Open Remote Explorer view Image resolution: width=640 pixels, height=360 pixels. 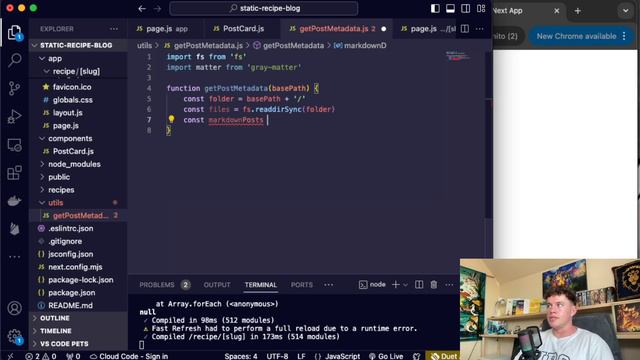coord(14,145)
